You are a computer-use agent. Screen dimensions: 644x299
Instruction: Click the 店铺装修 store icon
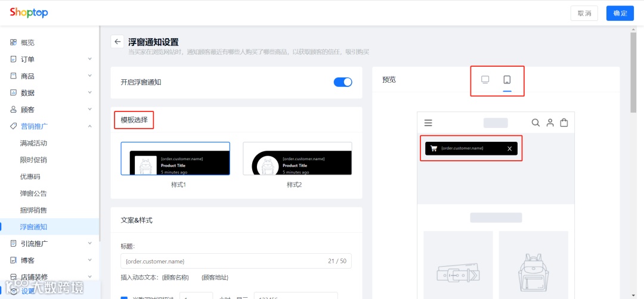(14, 277)
